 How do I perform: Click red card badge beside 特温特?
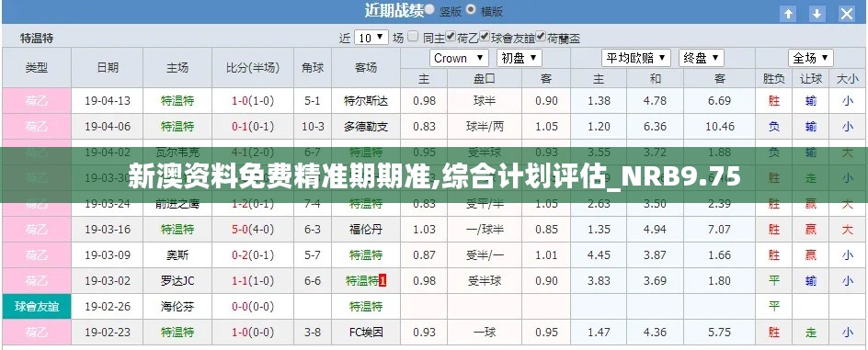coord(383,281)
